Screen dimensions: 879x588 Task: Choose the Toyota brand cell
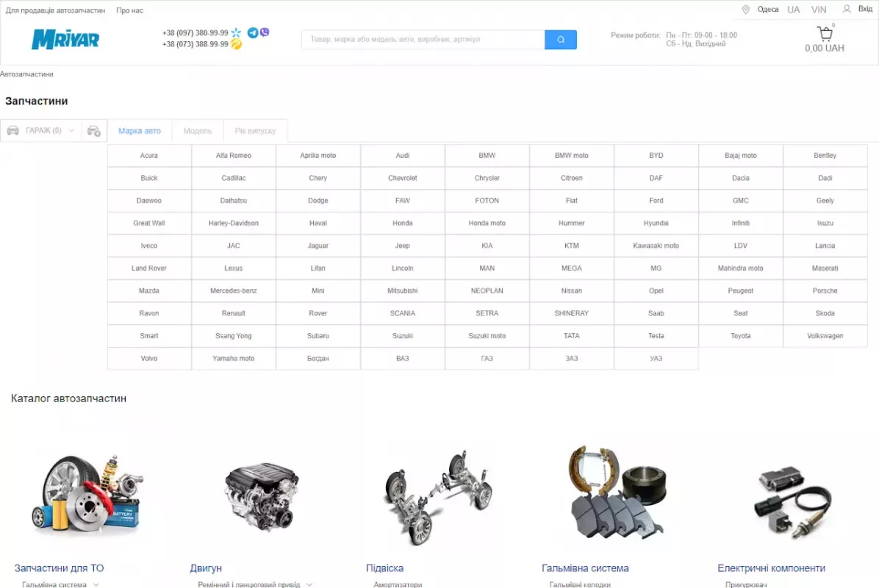pyautogui.click(x=740, y=336)
